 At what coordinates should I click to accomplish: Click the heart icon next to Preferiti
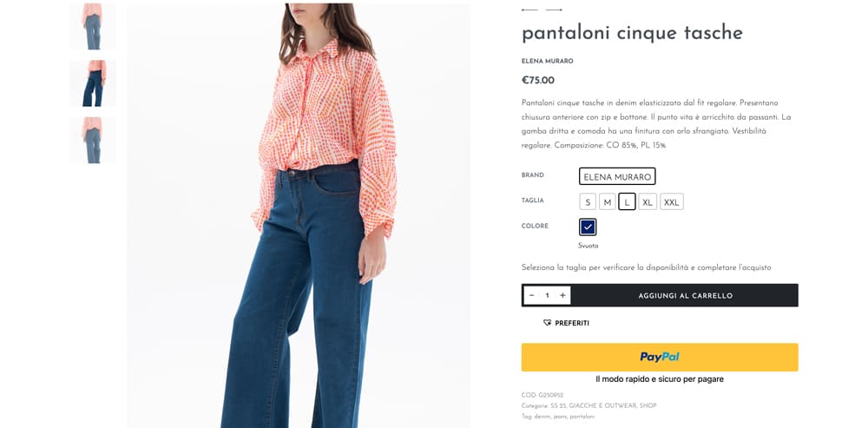pyautogui.click(x=548, y=323)
